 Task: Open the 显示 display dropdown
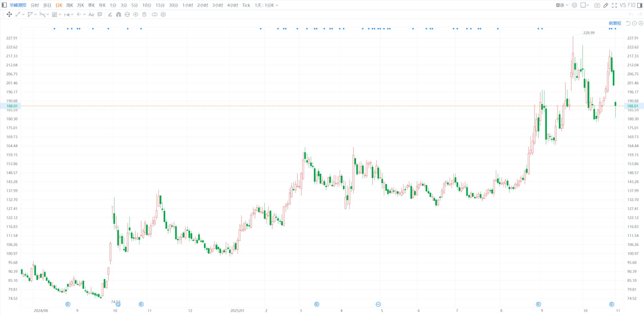562,5
